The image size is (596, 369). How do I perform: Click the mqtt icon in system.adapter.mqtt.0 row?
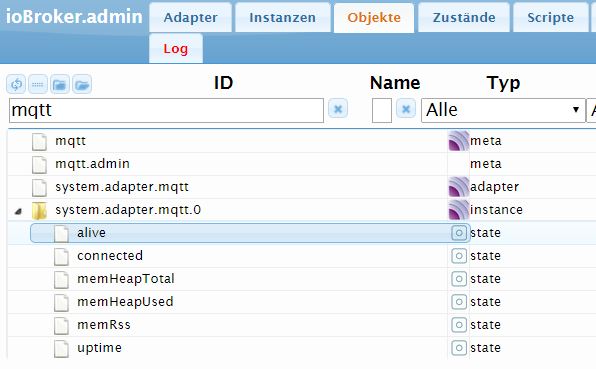click(458, 210)
